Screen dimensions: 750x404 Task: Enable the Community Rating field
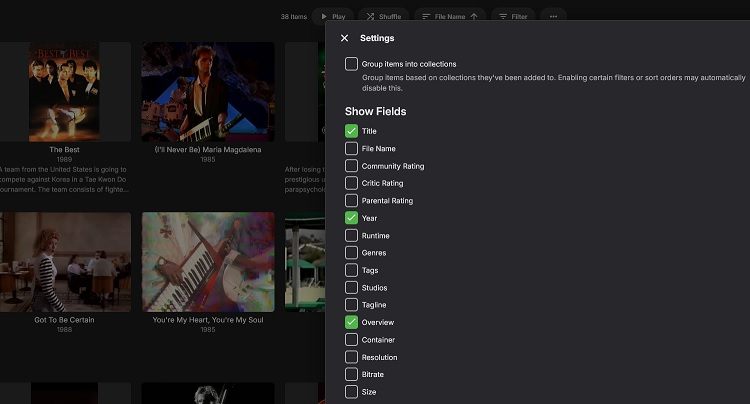coord(351,166)
